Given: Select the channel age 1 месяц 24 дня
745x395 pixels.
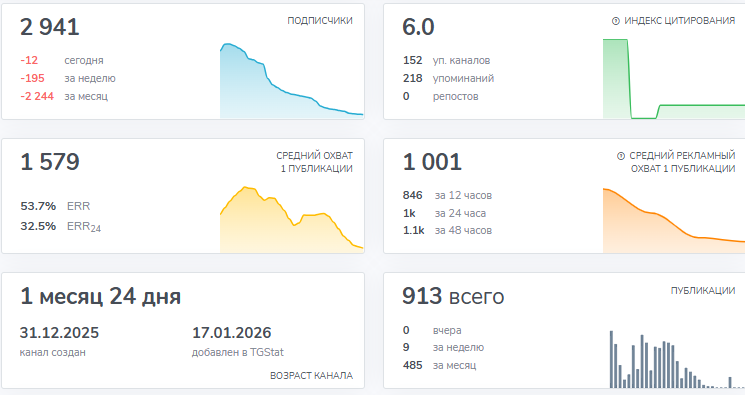Looking at the screenshot, I should click(100, 297).
